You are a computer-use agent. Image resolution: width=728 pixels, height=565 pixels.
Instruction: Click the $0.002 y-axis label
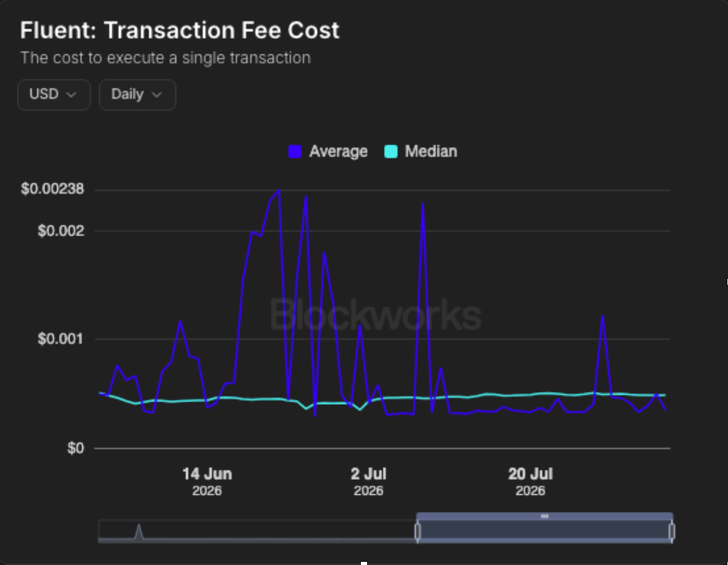(61, 231)
